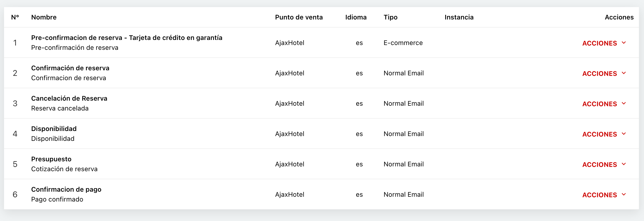Click the Nº column header

coord(15,17)
